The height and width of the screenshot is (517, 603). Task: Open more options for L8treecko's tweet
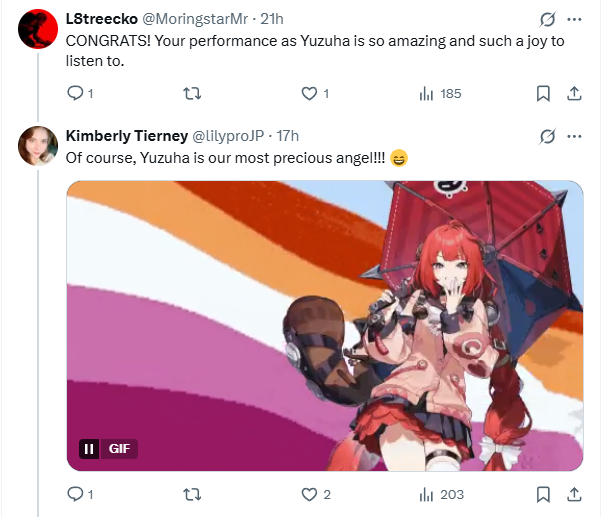(x=574, y=19)
